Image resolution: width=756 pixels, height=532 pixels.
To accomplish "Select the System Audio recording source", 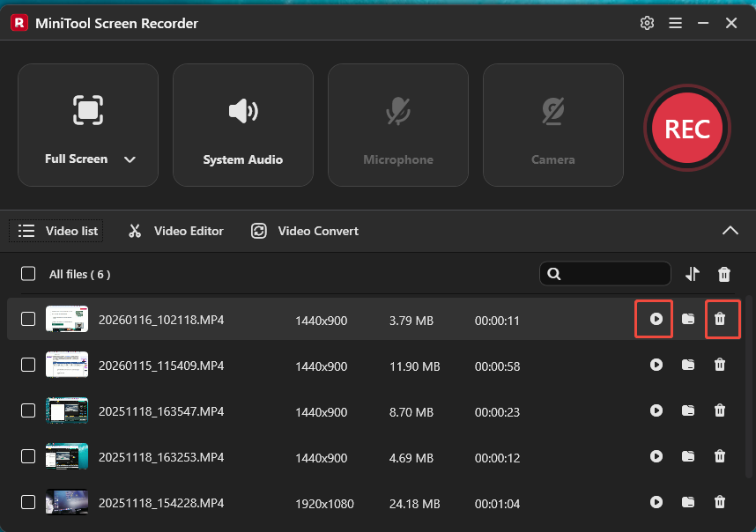I will [243, 125].
